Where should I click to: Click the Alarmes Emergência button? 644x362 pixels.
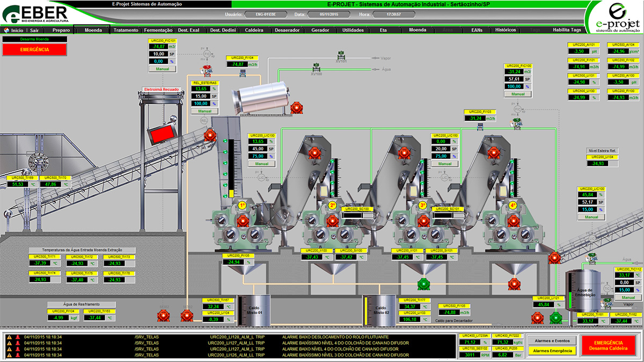(551, 351)
